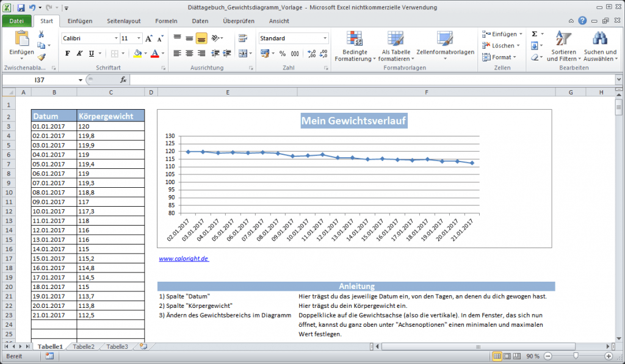This screenshot has height=364, width=625.
Task: Click the AutoSum sigma icon
Action: pyautogui.click(x=535, y=34)
